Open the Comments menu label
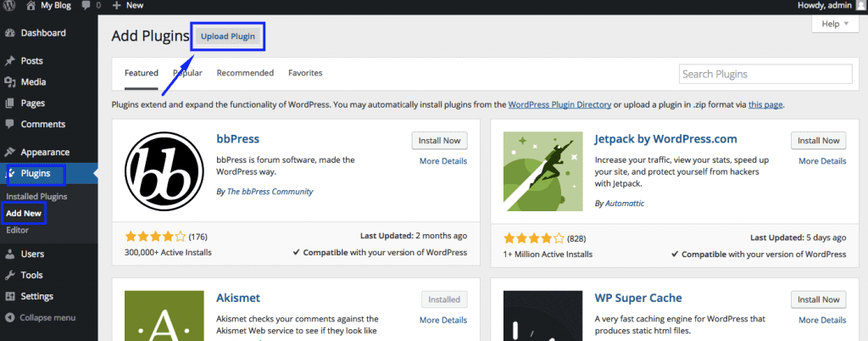This screenshot has height=341, width=868. [43, 124]
